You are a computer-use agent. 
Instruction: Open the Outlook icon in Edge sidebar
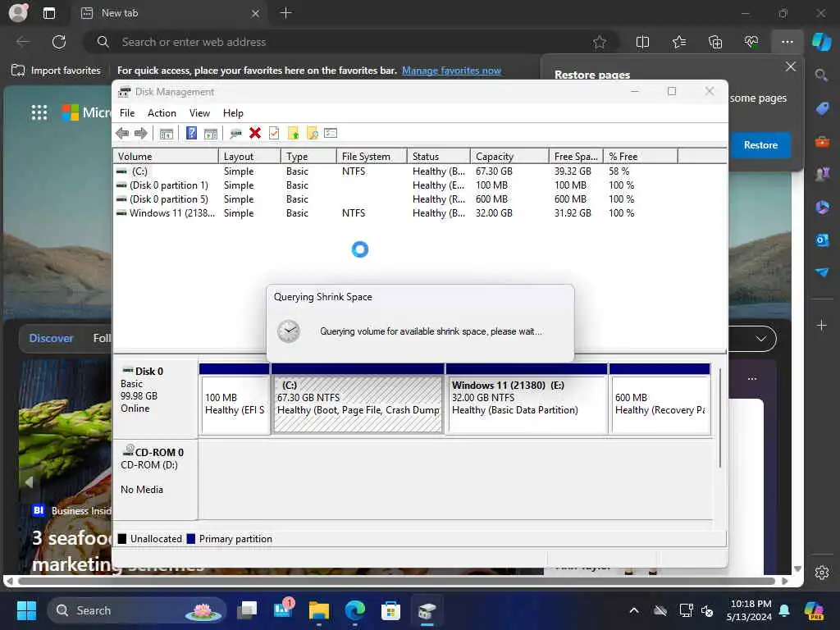pos(822,240)
